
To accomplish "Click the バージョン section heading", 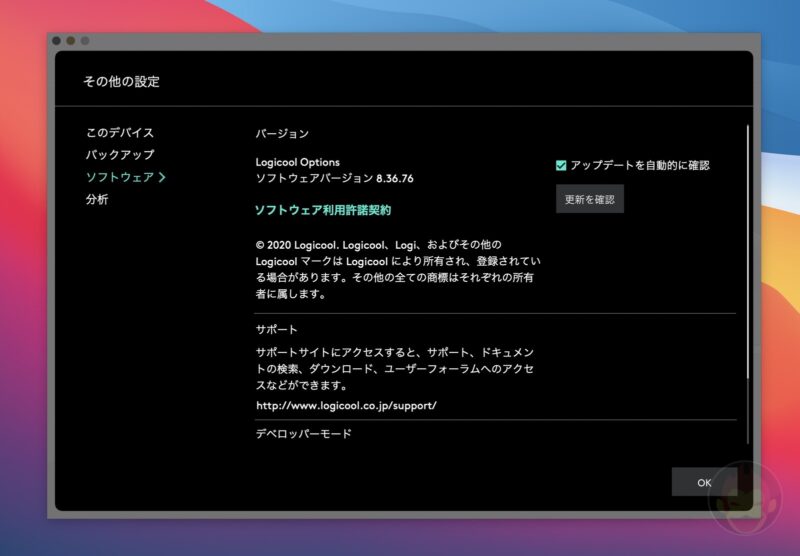I will tap(282, 133).
